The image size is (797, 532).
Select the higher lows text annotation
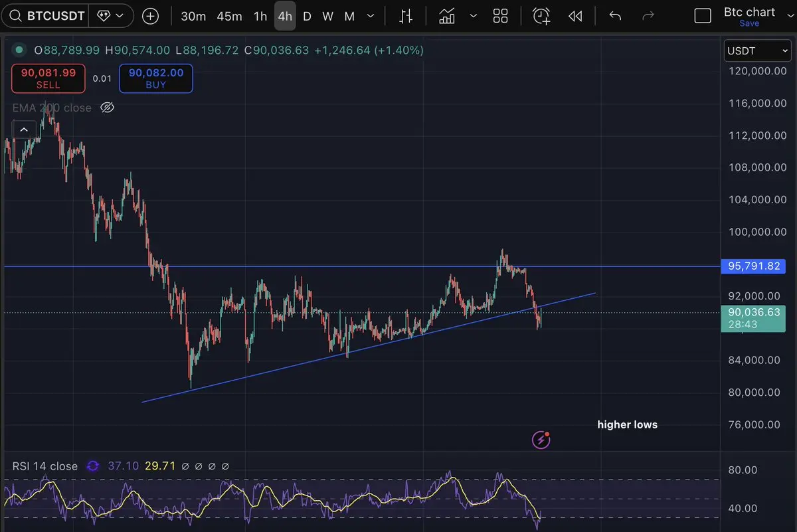(628, 424)
